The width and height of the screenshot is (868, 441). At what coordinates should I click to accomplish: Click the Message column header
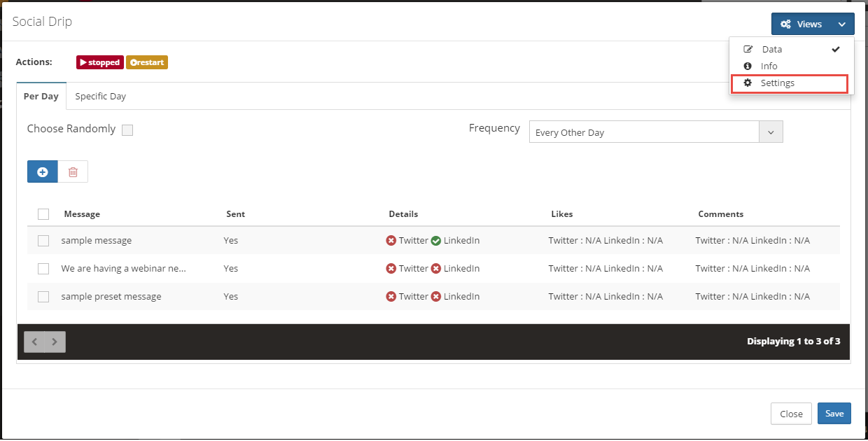(82, 214)
